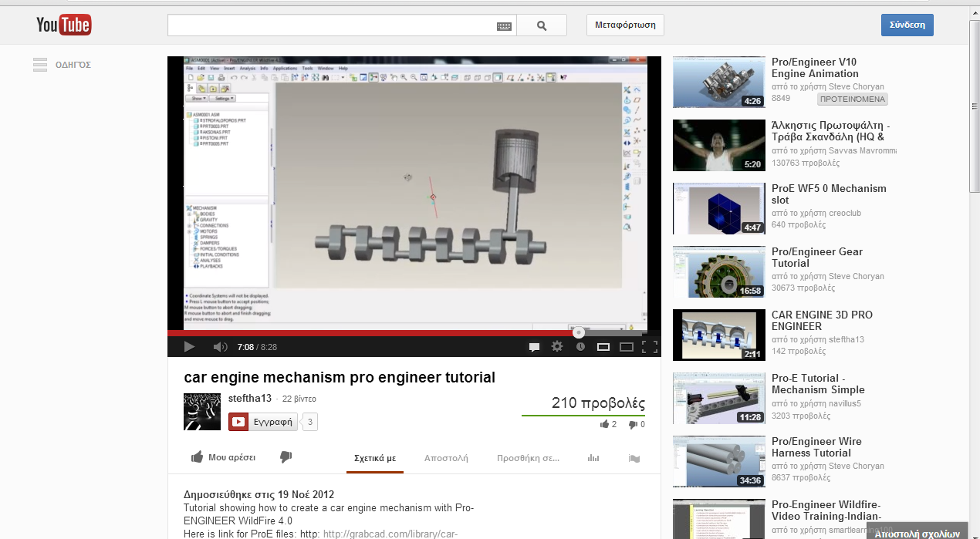Screen dimensions: 980x539
Task: Sign in with Σύνδεση button
Action: [x=907, y=25]
